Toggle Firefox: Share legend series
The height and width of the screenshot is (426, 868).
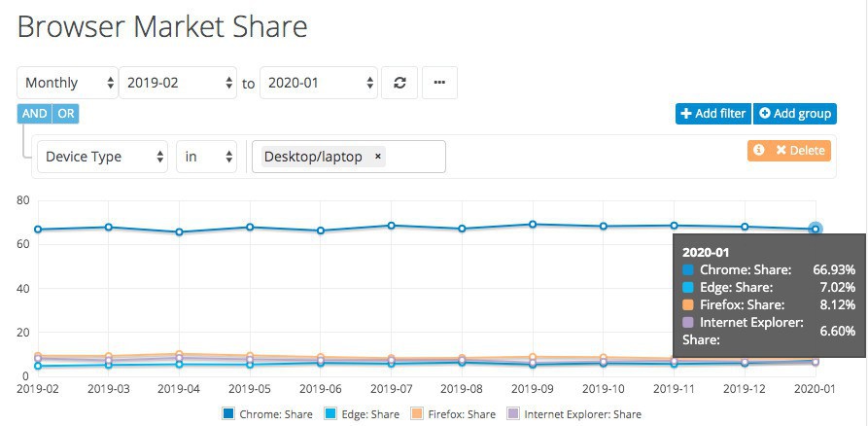(459, 414)
